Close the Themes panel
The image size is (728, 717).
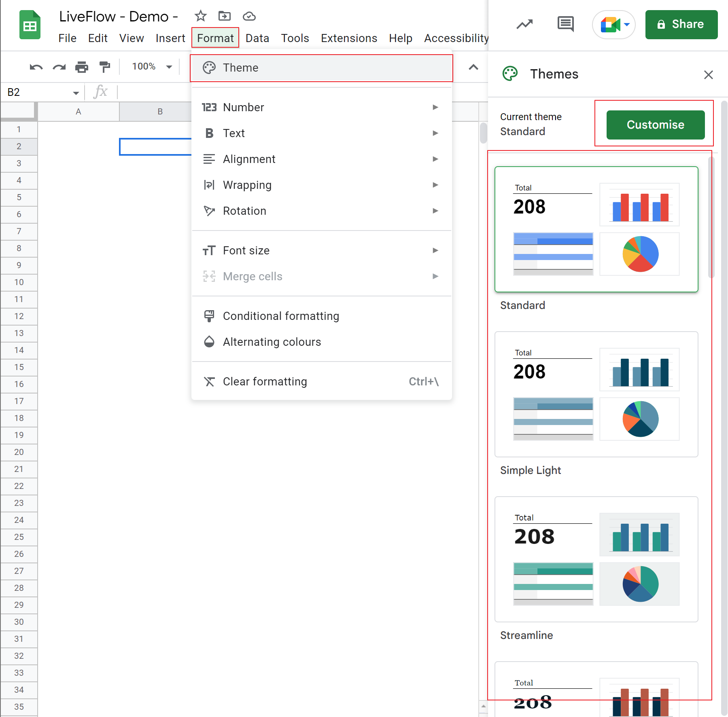[x=708, y=75]
